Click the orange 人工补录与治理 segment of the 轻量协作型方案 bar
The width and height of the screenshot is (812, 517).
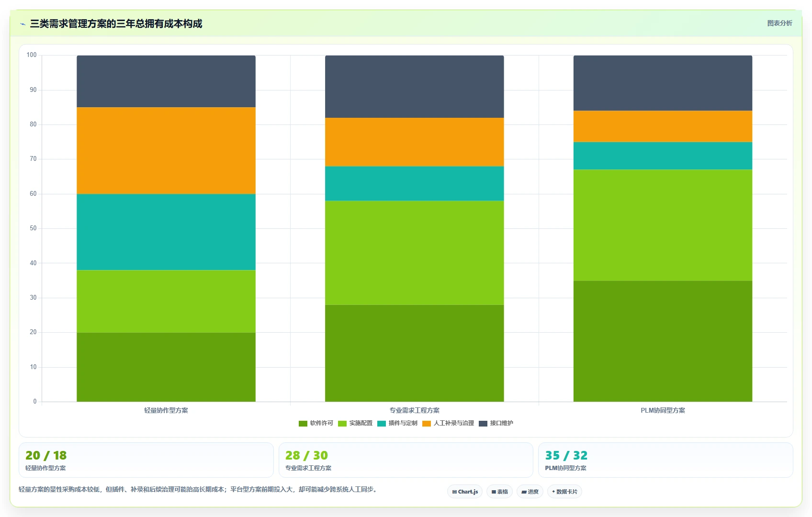166,151
